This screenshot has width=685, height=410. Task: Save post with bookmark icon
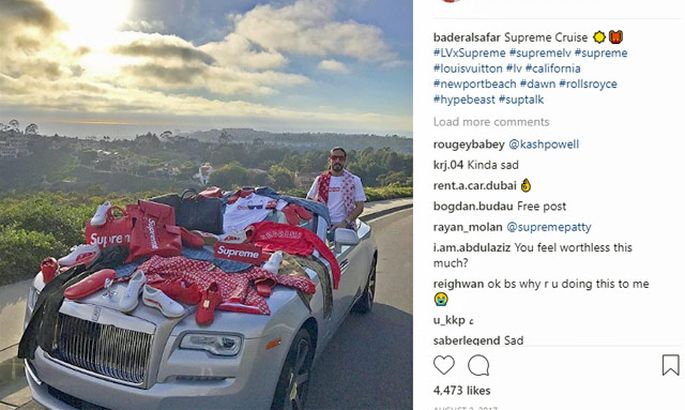point(670,365)
